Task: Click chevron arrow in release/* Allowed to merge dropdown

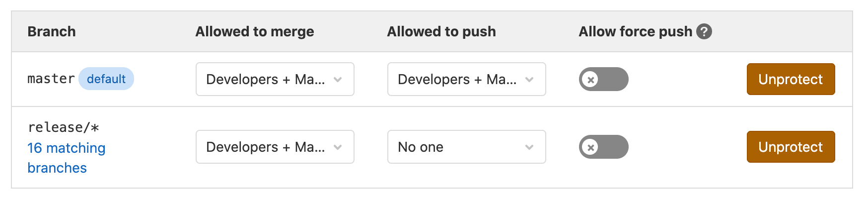Action: click(338, 147)
